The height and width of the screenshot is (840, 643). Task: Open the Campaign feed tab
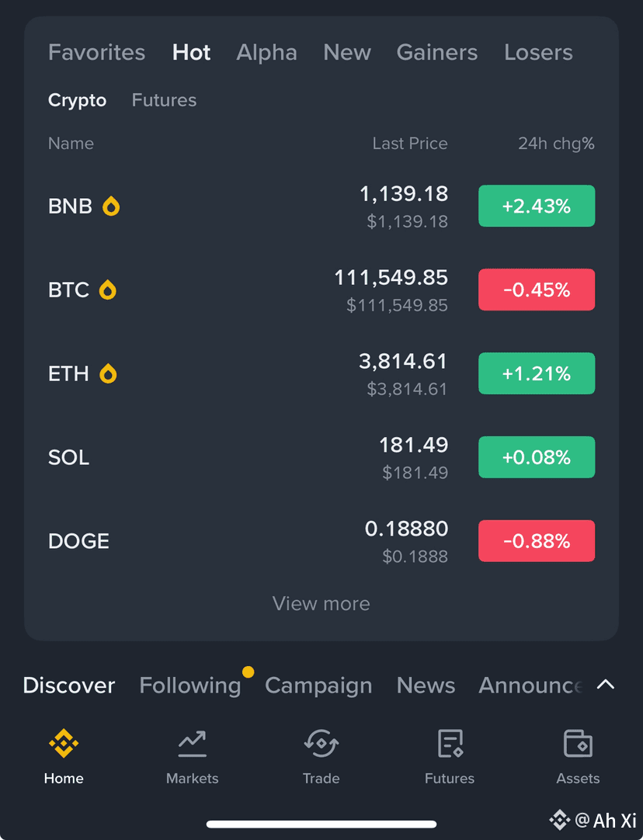[x=318, y=686]
